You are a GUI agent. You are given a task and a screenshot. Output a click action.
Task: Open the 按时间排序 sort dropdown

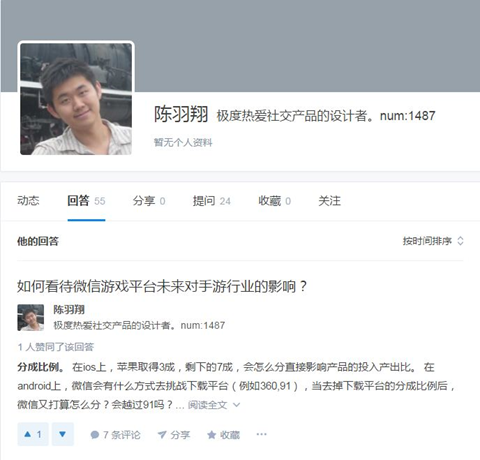coord(433,241)
